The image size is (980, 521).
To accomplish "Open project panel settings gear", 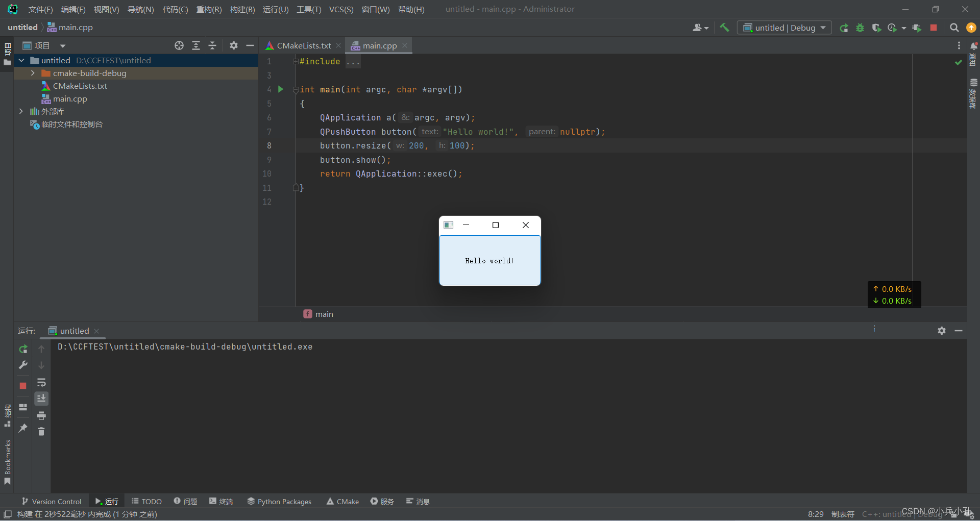I will pos(234,46).
